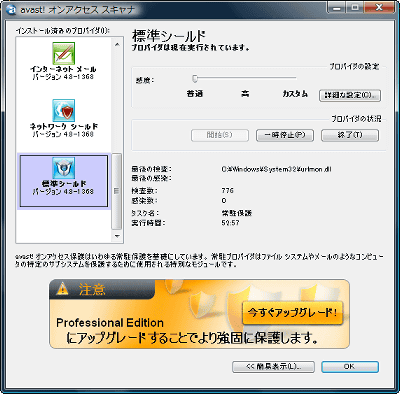Viewport: 400px width, 394px height.
Task: Confirm with the OK button
Action: click(x=350, y=366)
